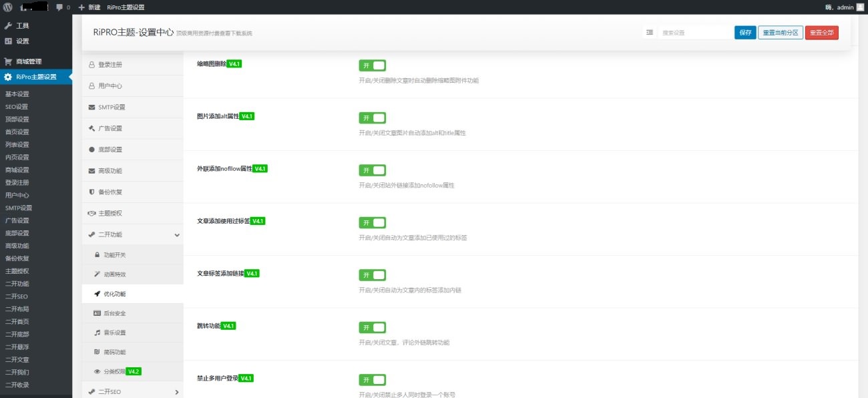Viewport: 868px width, 398px height.
Task: Click the 搜索设置 search field
Action: click(x=695, y=33)
